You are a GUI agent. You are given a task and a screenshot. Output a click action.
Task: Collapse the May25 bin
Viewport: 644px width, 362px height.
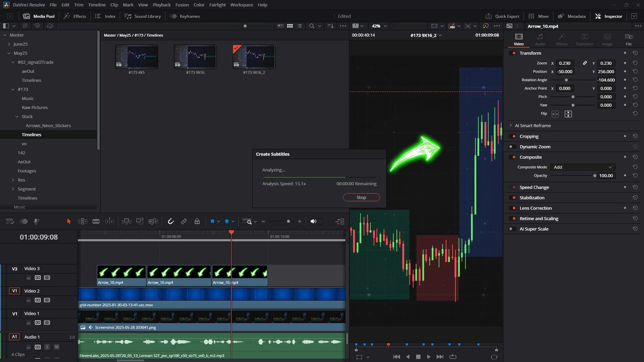tap(9, 53)
